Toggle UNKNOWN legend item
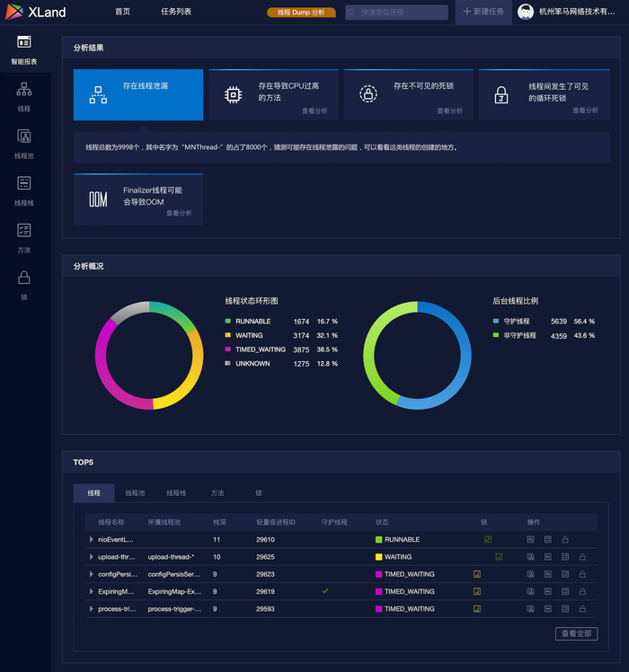The height and width of the screenshot is (672, 629). [x=247, y=364]
